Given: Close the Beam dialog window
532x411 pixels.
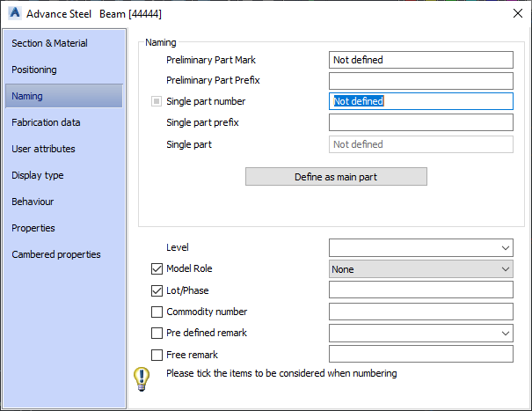Looking at the screenshot, I should [x=518, y=13].
